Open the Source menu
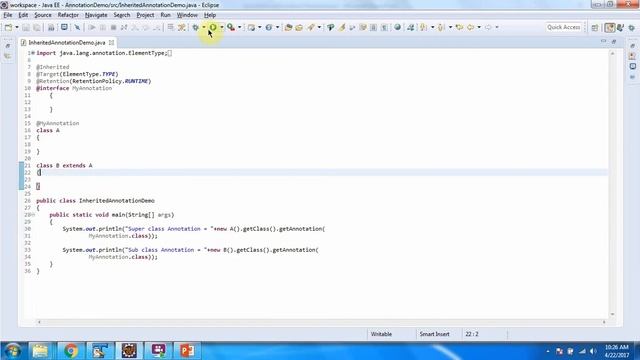The image size is (640, 360). (x=43, y=15)
